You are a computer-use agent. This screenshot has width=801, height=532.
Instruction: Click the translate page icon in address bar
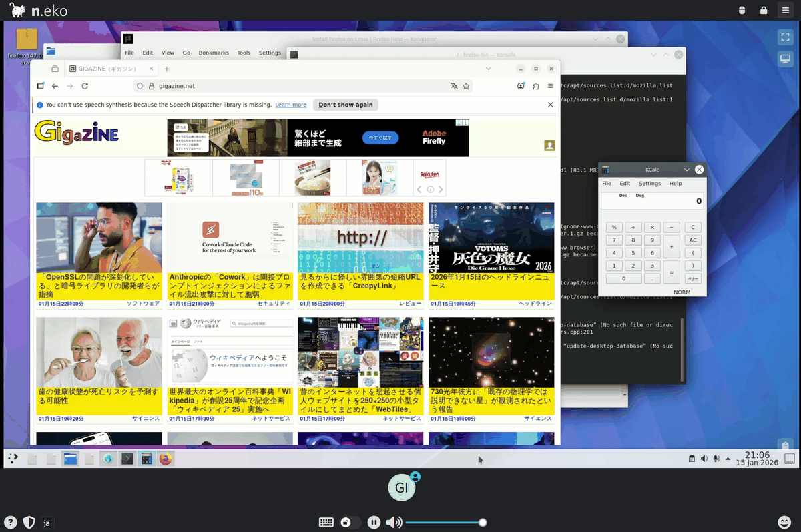tap(455, 86)
